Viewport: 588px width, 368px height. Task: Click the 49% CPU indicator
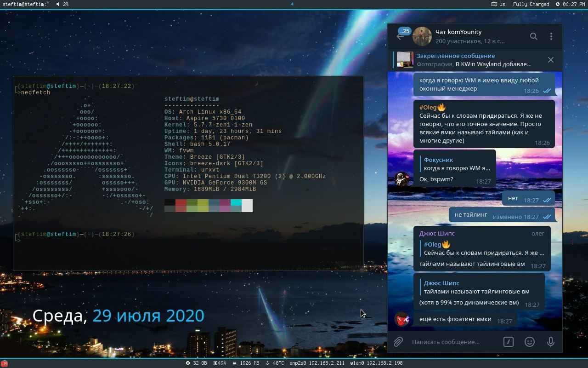[x=220, y=363]
